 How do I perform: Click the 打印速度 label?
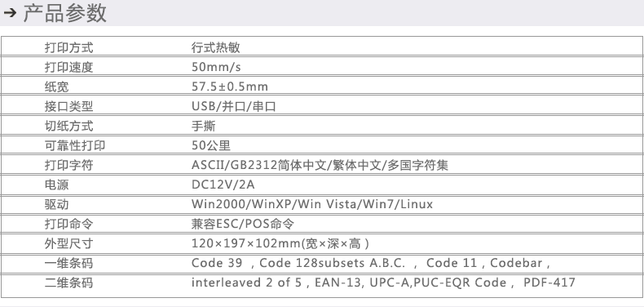pos(69,67)
